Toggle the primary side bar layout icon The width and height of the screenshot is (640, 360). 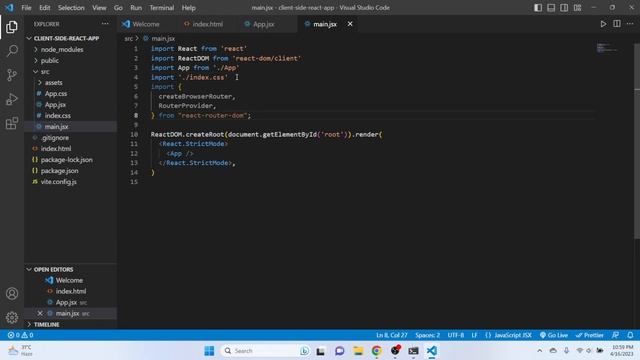point(538,8)
